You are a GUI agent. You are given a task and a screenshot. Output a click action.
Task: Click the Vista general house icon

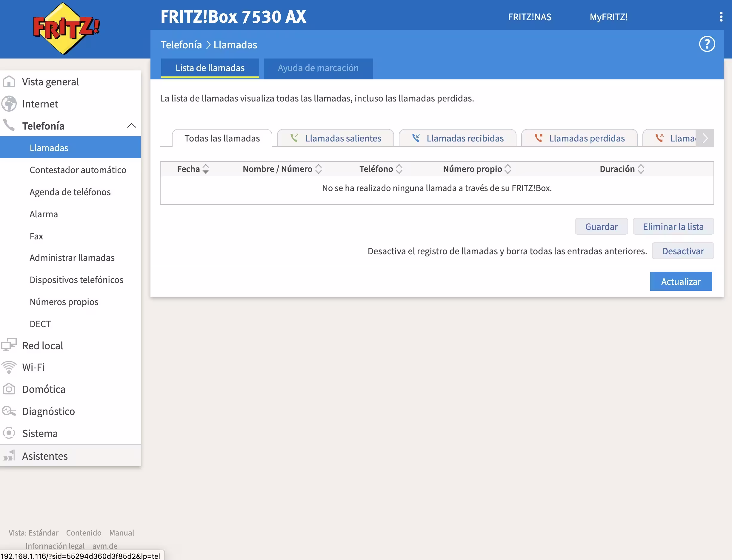[x=9, y=82]
